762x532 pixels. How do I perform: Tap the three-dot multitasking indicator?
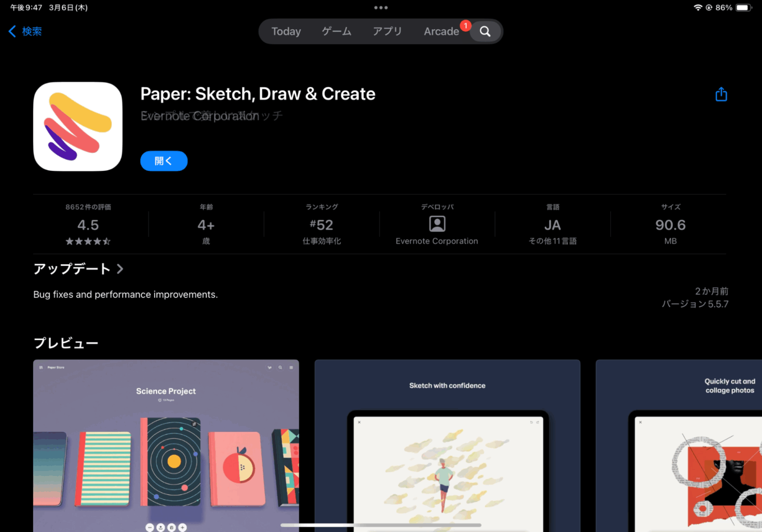pyautogui.click(x=381, y=7)
